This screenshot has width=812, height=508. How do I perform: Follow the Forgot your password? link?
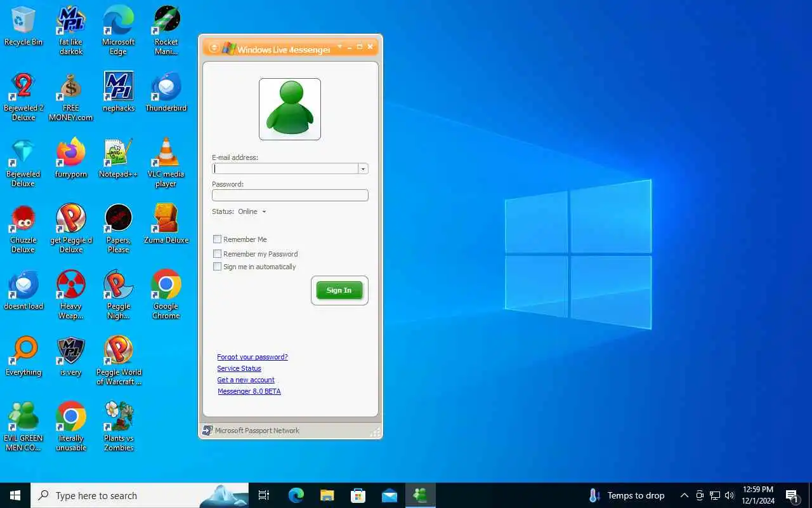tap(252, 357)
